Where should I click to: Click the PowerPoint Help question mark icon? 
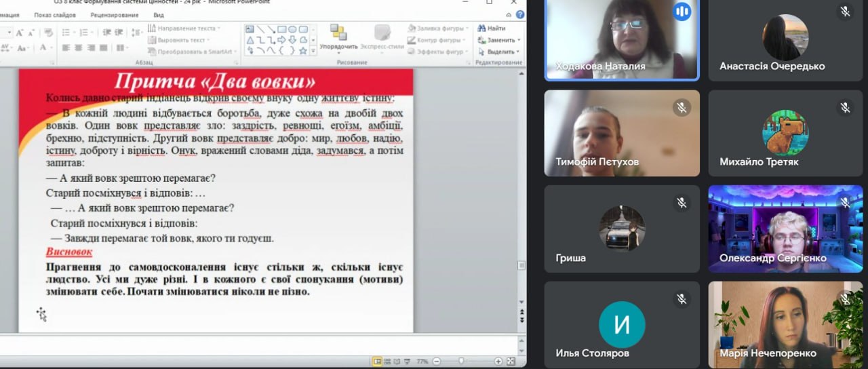click(519, 14)
